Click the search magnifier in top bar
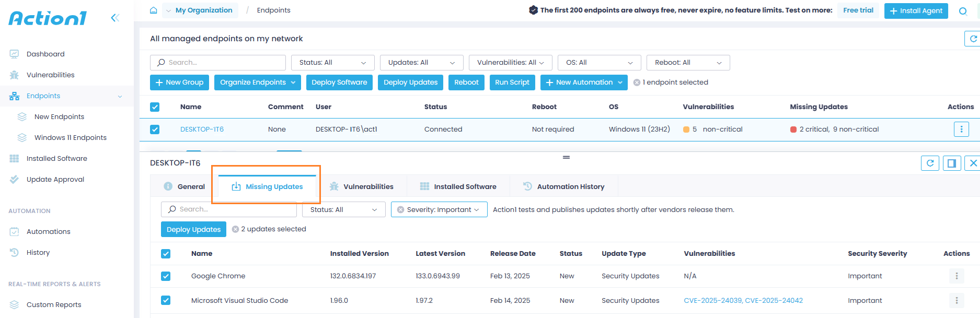Viewport: 980px width, 318px height. [963, 11]
